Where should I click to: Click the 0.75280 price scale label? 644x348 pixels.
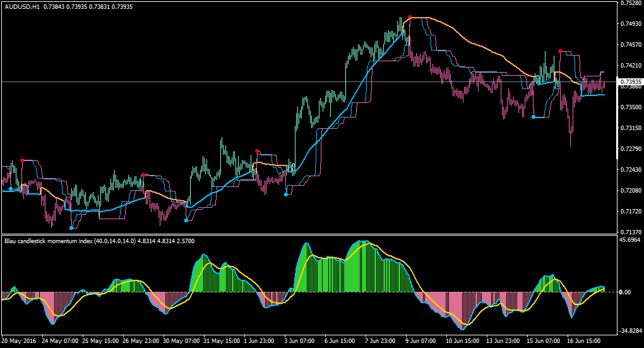click(631, 3)
